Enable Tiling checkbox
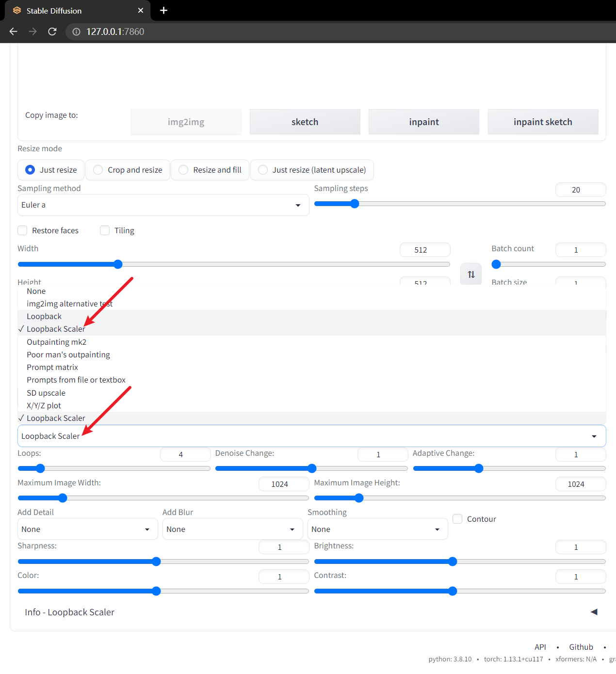 pyautogui.click(x=105, y=230)
